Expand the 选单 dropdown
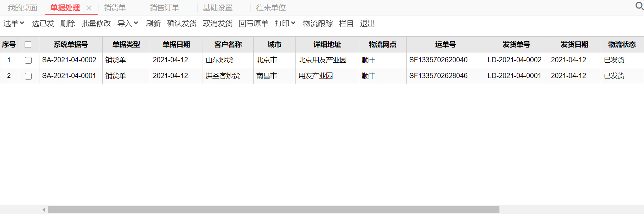The image size is (644, 214). point(14,24)
